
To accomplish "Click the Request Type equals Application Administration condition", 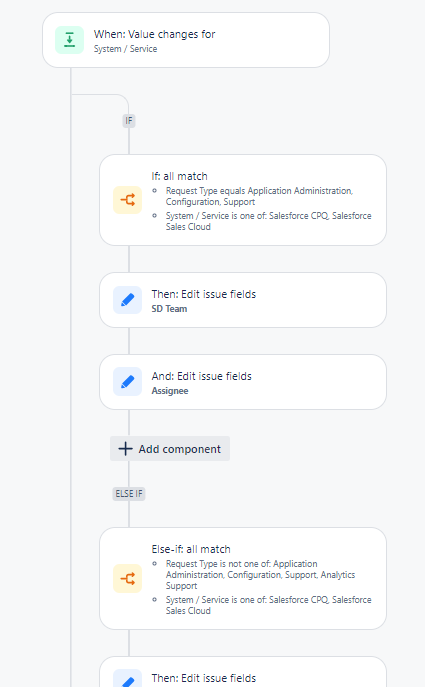I will click(259, 196).
